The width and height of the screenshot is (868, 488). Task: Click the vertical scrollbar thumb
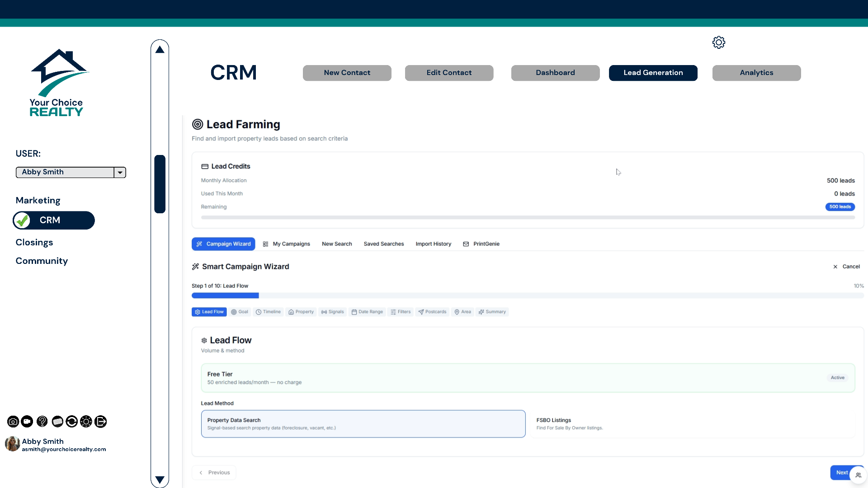click(160, 184)
